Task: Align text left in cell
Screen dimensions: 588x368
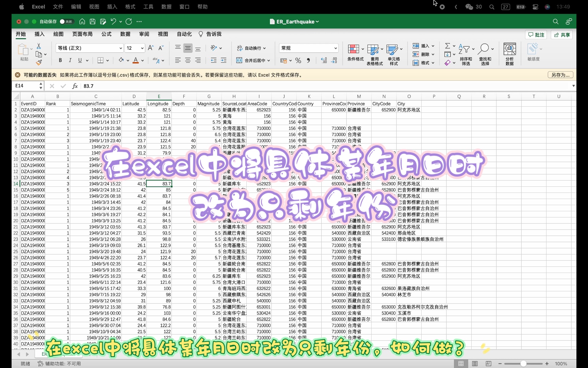Action: [178, 60]
